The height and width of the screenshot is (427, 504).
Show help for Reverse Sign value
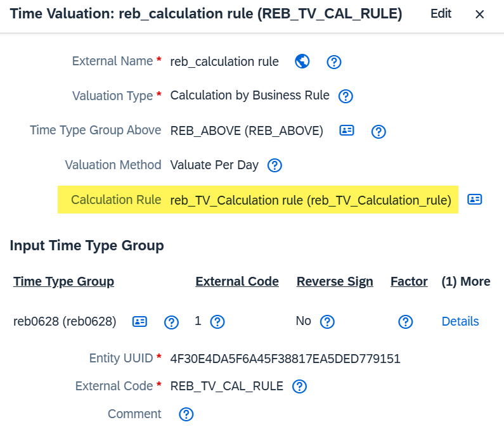(327, 322)
